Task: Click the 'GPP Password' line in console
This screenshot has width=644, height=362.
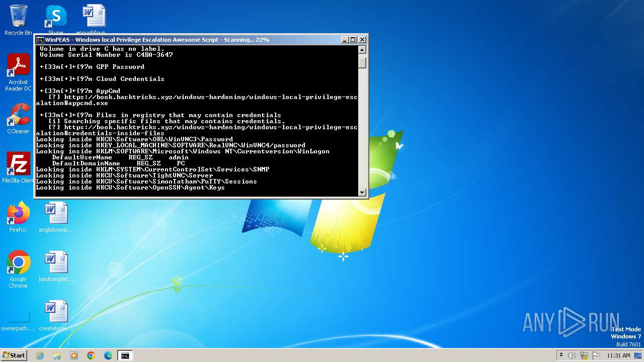Action: 92,67
